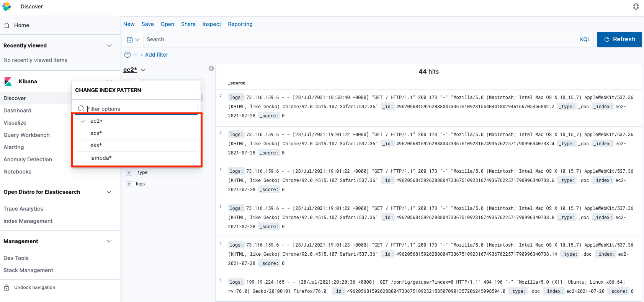Click the _type field in field list
The width and height of the screenshot is (644, 302).
142,172
